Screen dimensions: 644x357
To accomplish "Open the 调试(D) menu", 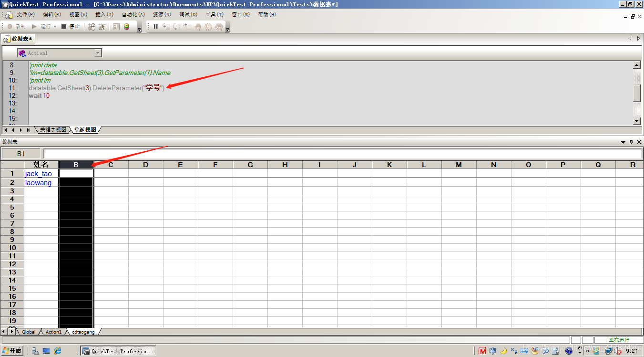I will (188, 15).
